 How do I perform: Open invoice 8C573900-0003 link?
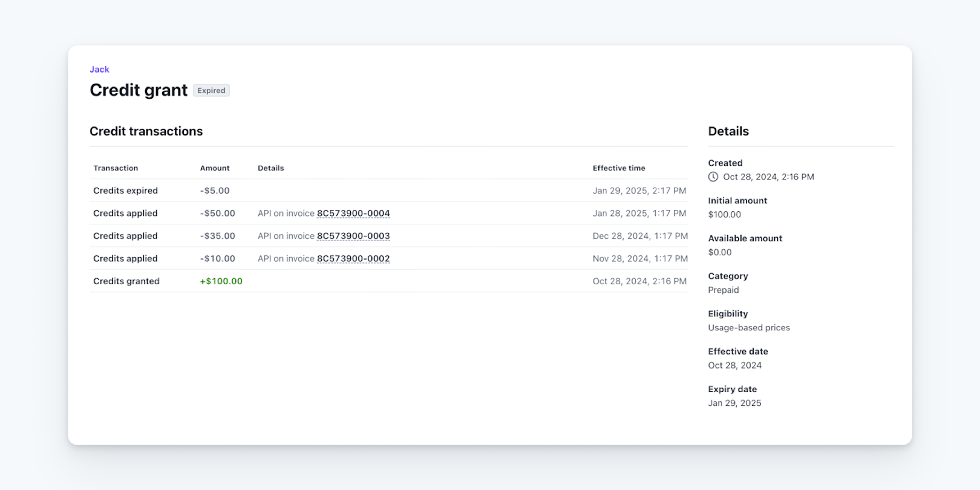[353, 236]
